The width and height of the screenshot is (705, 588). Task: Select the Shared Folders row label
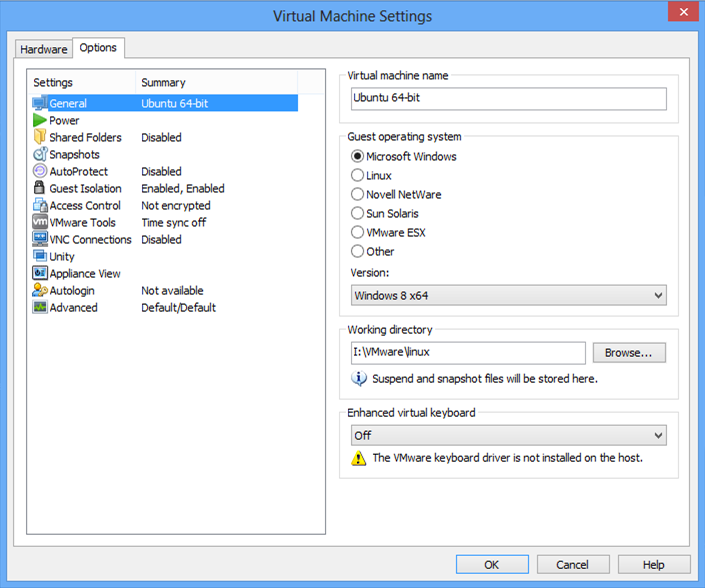click(85, 137)
